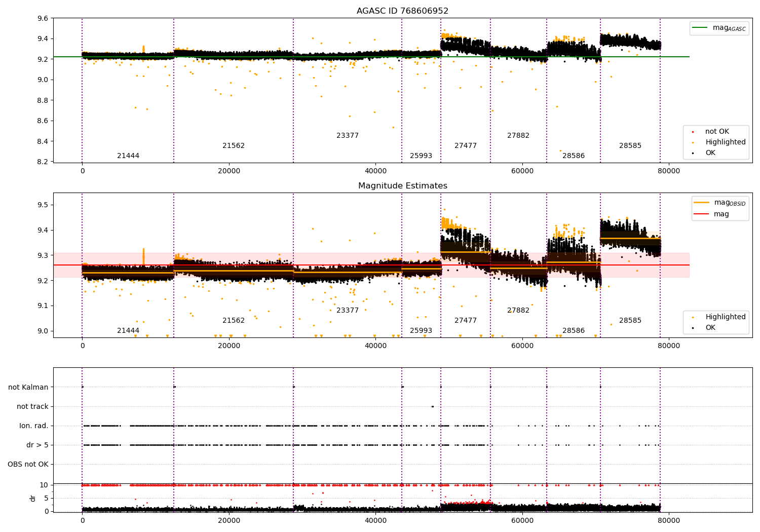760x532 pixels.
Task: Select the mag AGASC legend entry
Action: click(719, 28)
